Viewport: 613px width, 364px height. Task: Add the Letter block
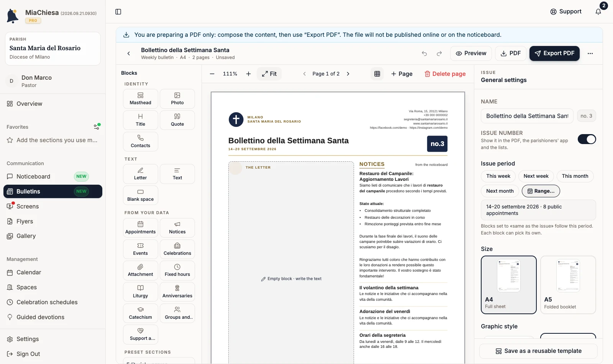[141, 174]
